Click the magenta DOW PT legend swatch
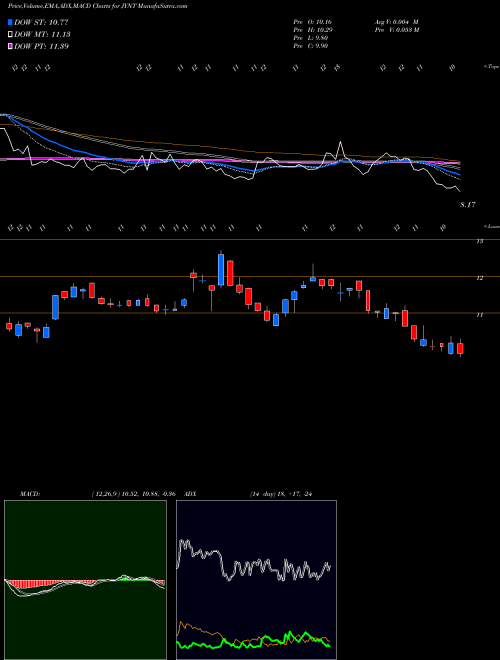This screenshot has width=500, height=660. coord(10,46)
